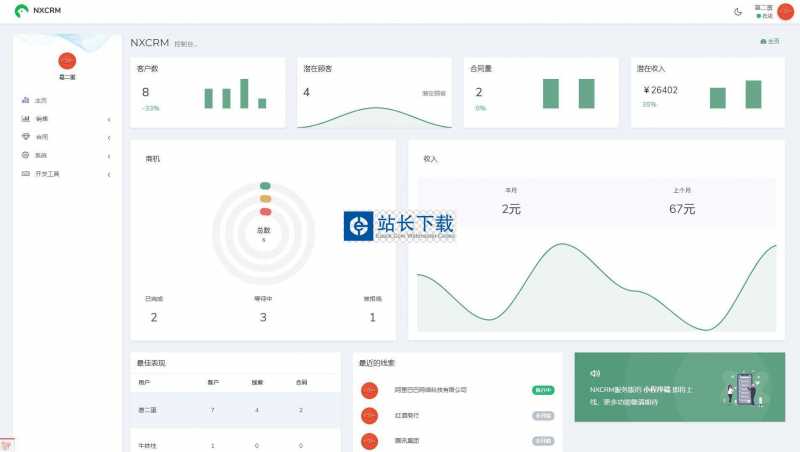Screen dimensions: 800x452
Task: Expand the 合同 sidebar submenu arrow
Action: [x=108, y=138]
